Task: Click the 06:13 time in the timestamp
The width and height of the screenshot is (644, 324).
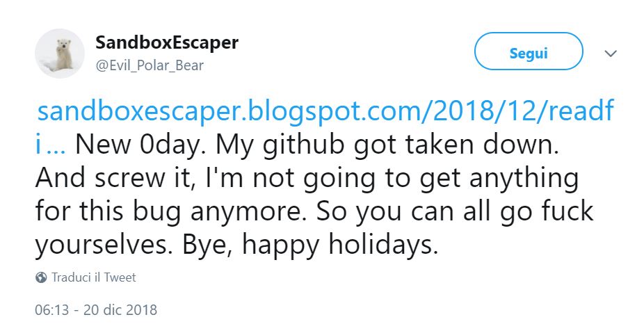Action: click(x=51, y=309)
